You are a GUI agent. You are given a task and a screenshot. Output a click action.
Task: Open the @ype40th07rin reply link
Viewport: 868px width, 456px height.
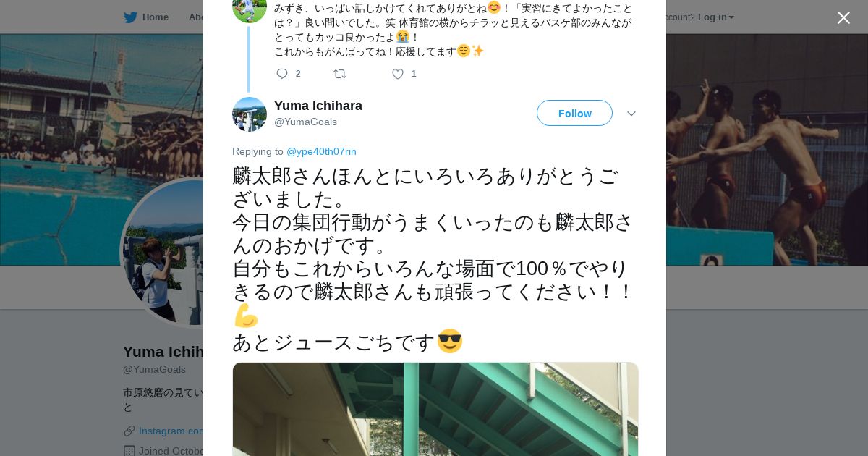321,151
